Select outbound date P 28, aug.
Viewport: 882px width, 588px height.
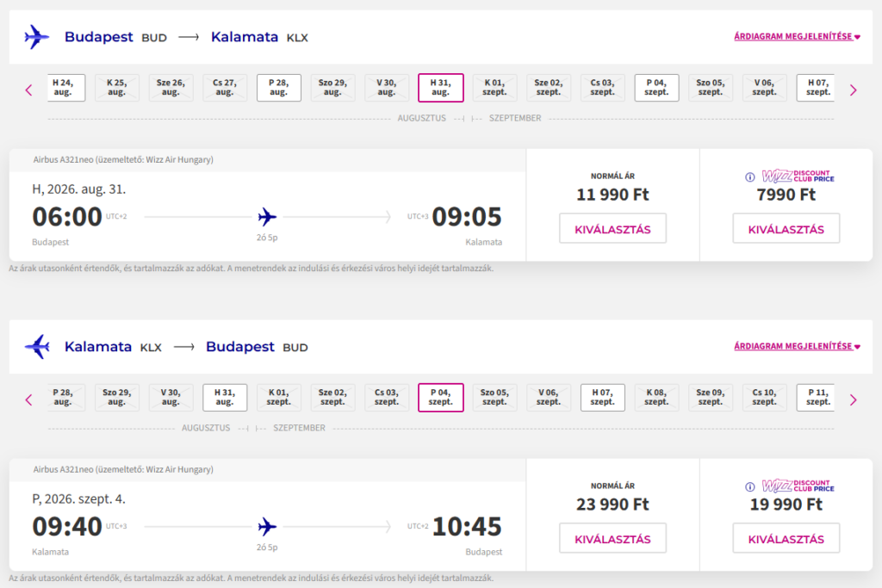[278, 88]
